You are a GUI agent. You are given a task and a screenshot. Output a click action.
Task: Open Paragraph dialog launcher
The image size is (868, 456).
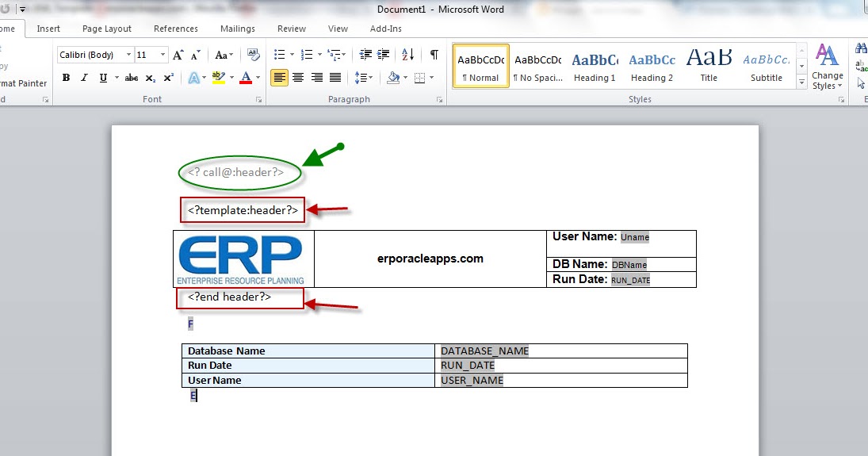pos(439,100)
